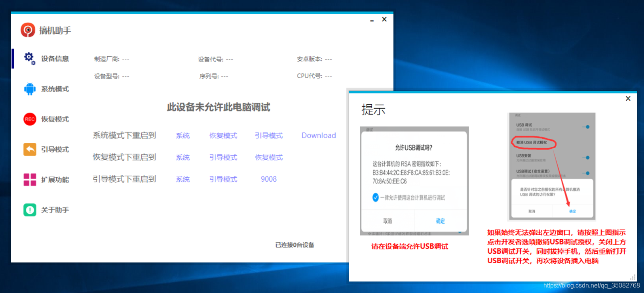This screenshot has height=293, width=644.
Task: Click the 提示 dialog title
Action: [373, 109]
